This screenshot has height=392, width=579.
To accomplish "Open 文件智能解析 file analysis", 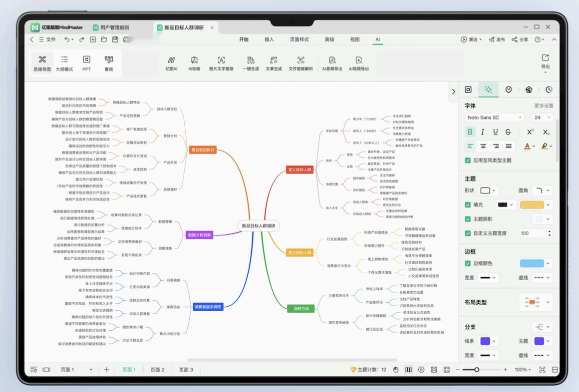I will click(x=300, y=63).
